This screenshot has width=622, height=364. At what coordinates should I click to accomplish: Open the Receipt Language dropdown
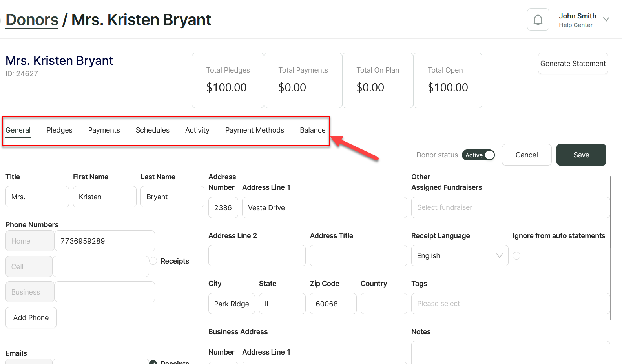click(x=459, y=256)
